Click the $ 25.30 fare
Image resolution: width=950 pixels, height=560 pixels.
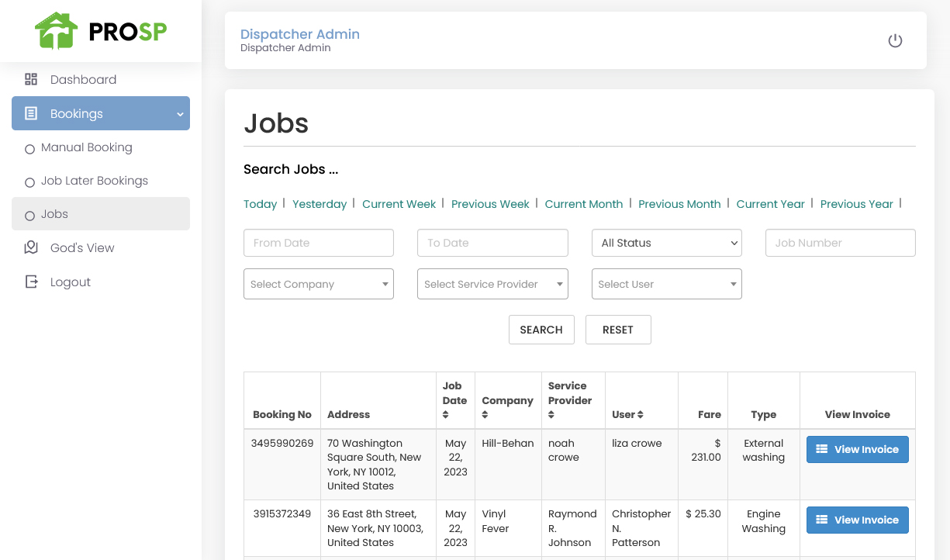click(703, 514)
